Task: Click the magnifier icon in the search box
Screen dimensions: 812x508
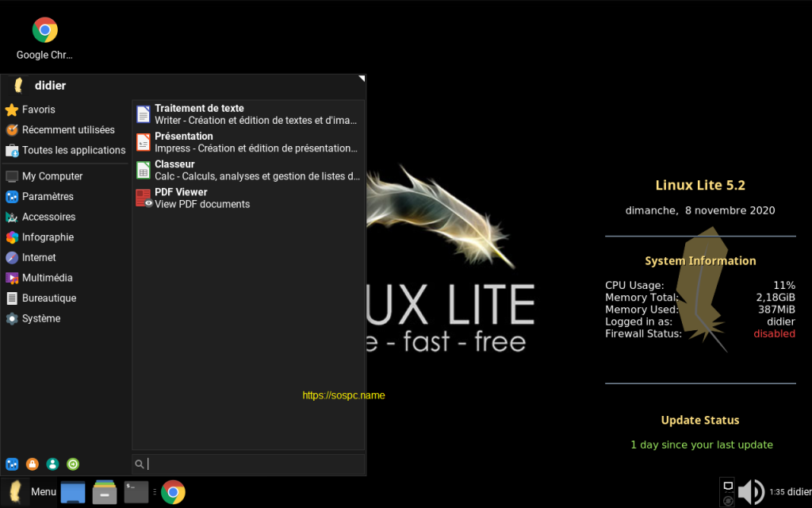Action: [x=139, y=464]
